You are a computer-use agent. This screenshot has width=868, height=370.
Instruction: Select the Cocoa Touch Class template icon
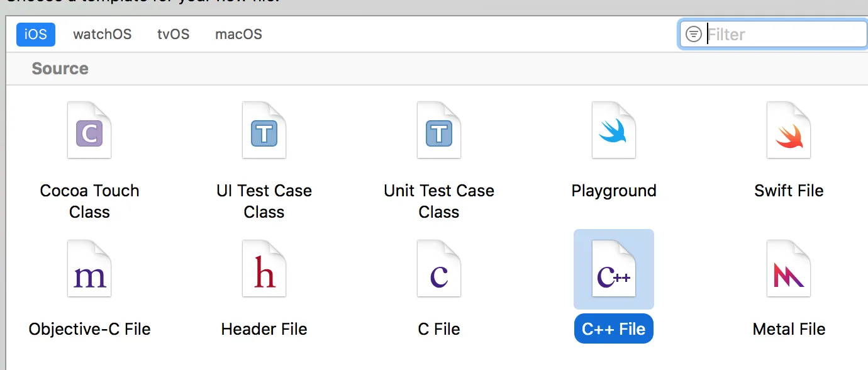[x=89, y=130]
